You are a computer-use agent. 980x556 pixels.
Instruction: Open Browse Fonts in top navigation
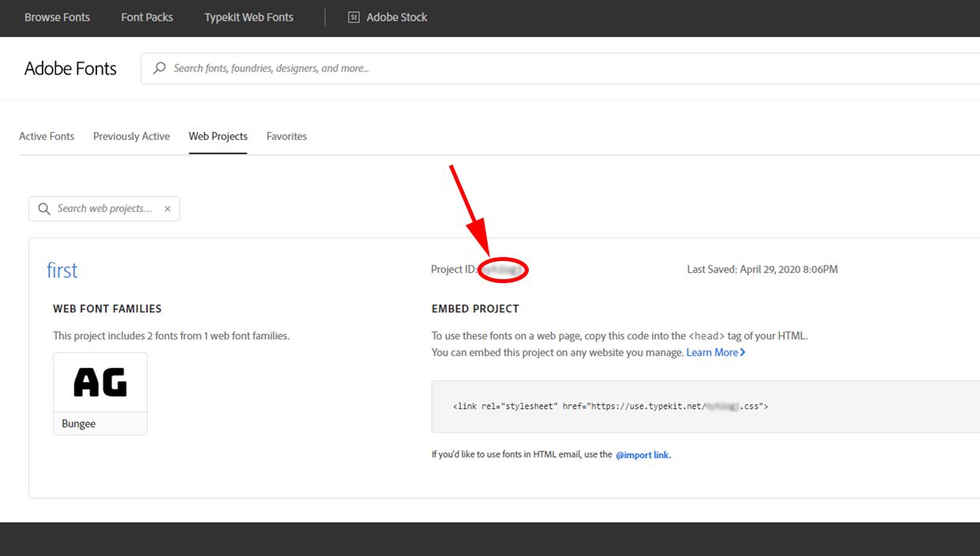pyautogui.click(x=57, y=17)
